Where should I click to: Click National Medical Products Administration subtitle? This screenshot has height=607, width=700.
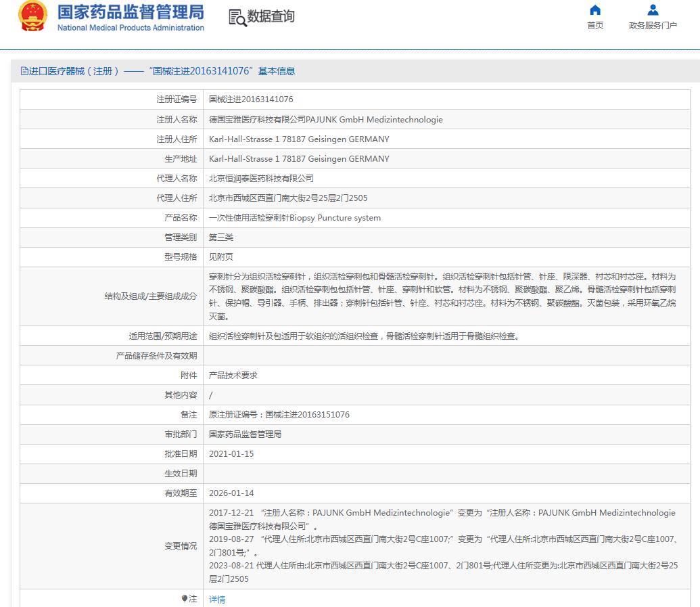coord(131,28)
